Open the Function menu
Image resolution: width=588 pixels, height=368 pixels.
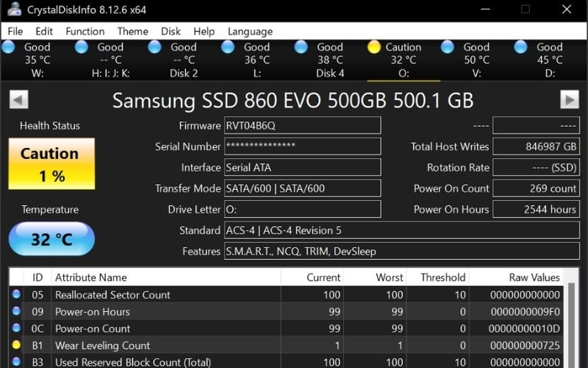85,31
